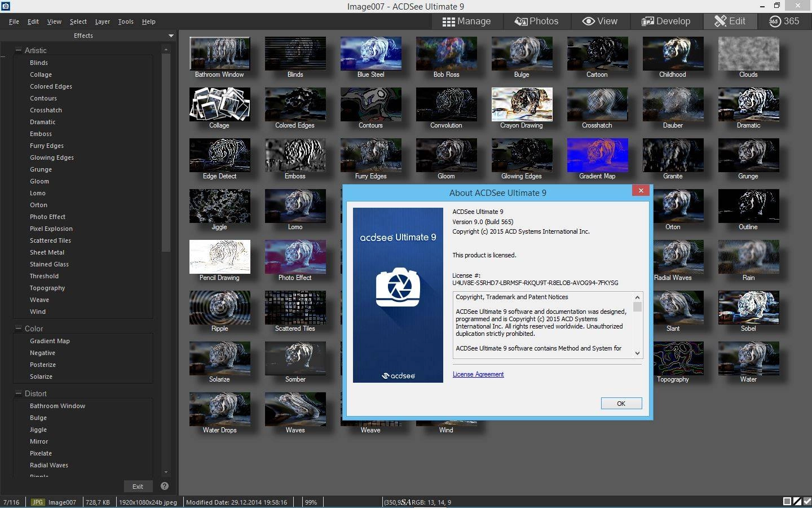Open the Tools menu
The width and height of the screenshot is (812, 508).
coord(126,21)
